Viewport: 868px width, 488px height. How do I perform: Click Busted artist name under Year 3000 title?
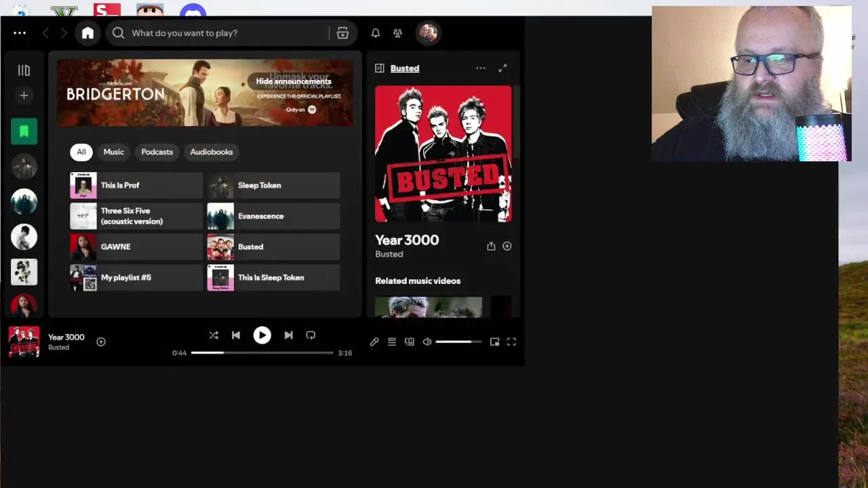click(x=389, y=254)
